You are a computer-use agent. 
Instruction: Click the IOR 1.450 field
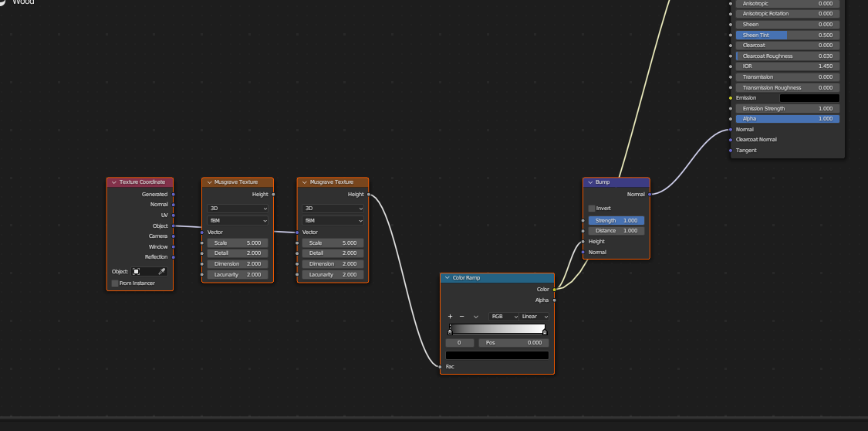click(788, 66)
